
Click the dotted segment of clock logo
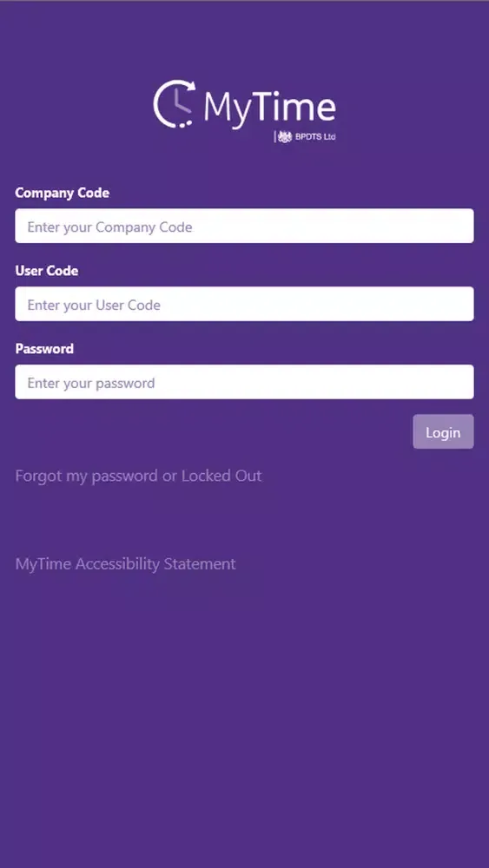[184, 124]
